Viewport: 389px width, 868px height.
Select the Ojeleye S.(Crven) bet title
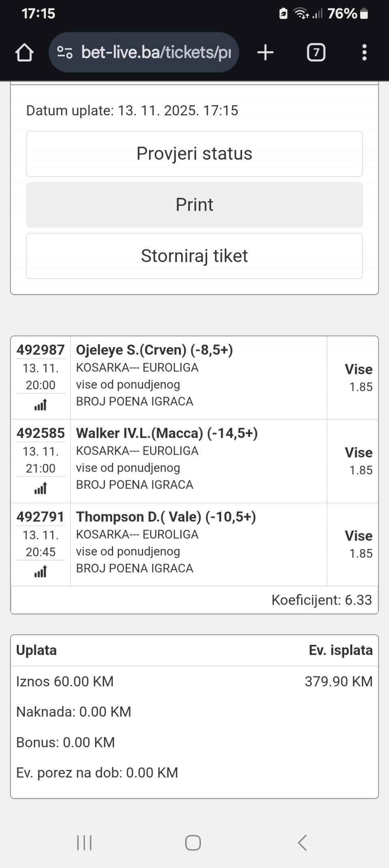point(154,350)
